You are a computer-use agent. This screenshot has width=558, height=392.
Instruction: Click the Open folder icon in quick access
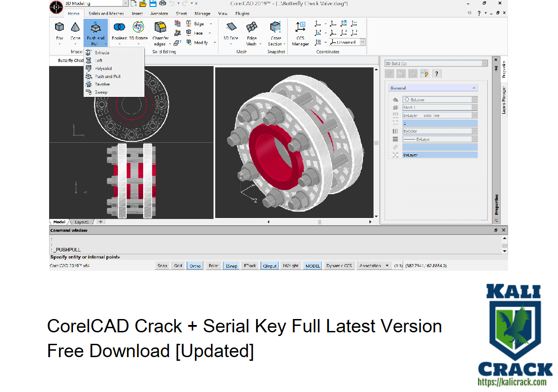(143, 4)
